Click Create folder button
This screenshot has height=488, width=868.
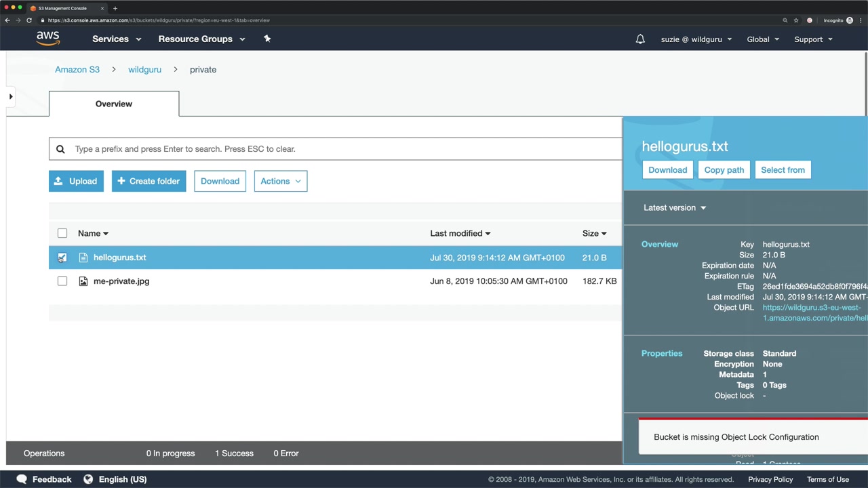click(149, 181)
